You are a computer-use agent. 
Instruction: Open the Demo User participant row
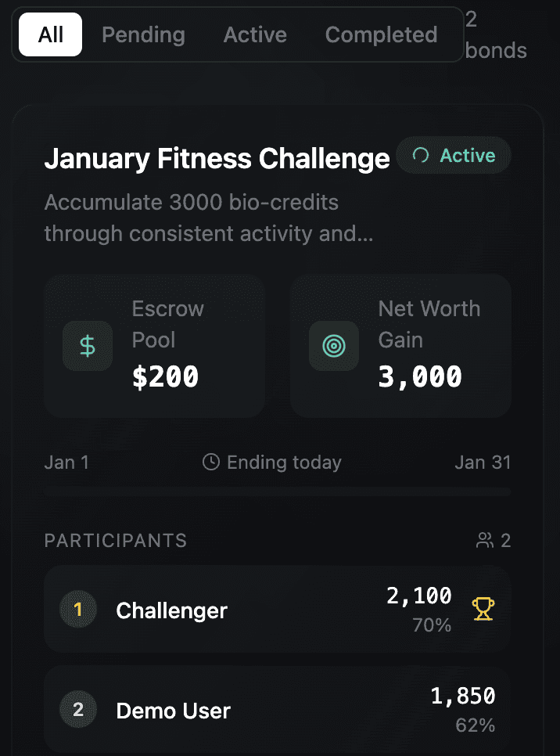click(278, 709)
